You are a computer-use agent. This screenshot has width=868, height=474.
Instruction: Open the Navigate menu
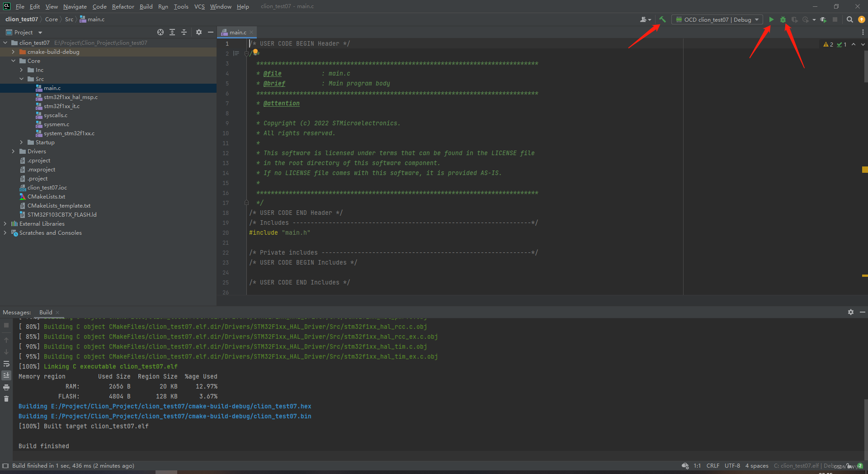tap(75, 6)
